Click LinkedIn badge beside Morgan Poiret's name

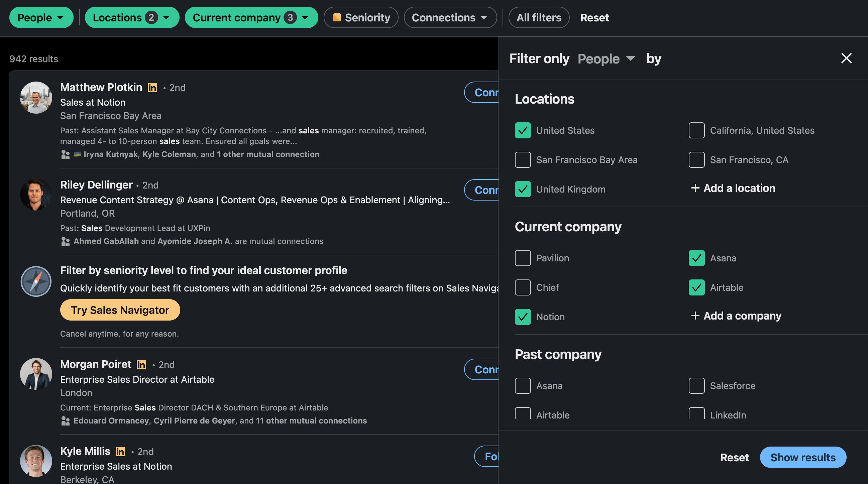point(141,365)
